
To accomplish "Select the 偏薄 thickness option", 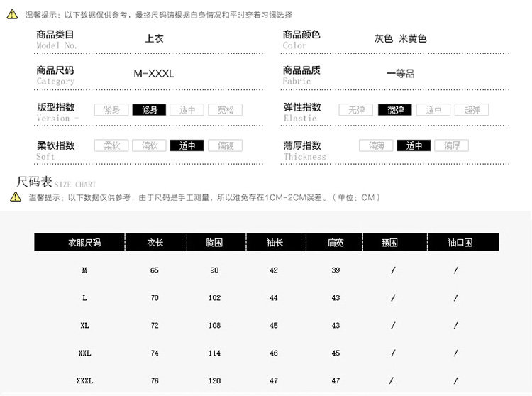I will coord(376,145).
